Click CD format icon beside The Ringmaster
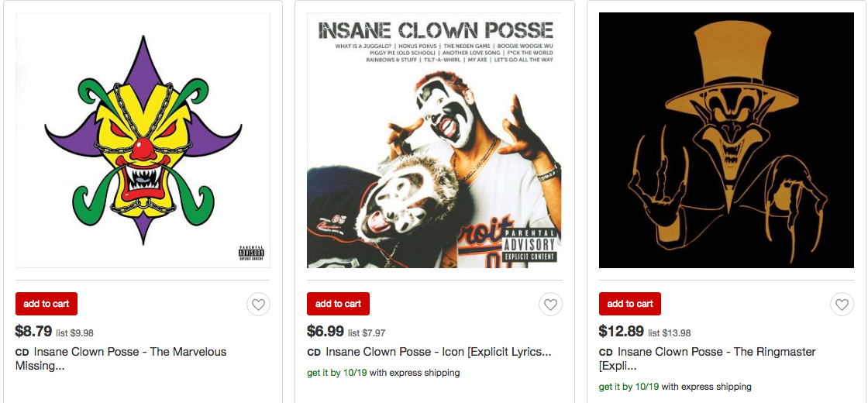 [x=606, y=353]
